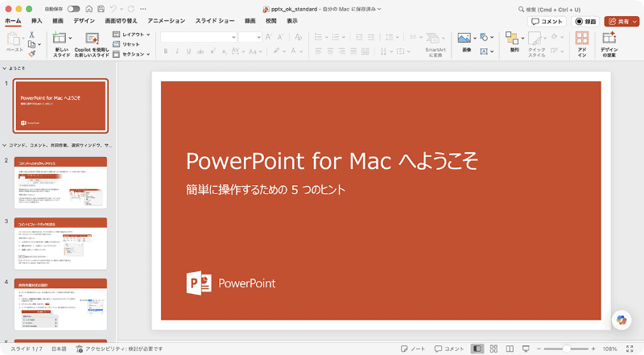The height and width of the screenshot is (355, 644).
Task: Open クイックスタイル quick styles
Action: click(535, 38)
